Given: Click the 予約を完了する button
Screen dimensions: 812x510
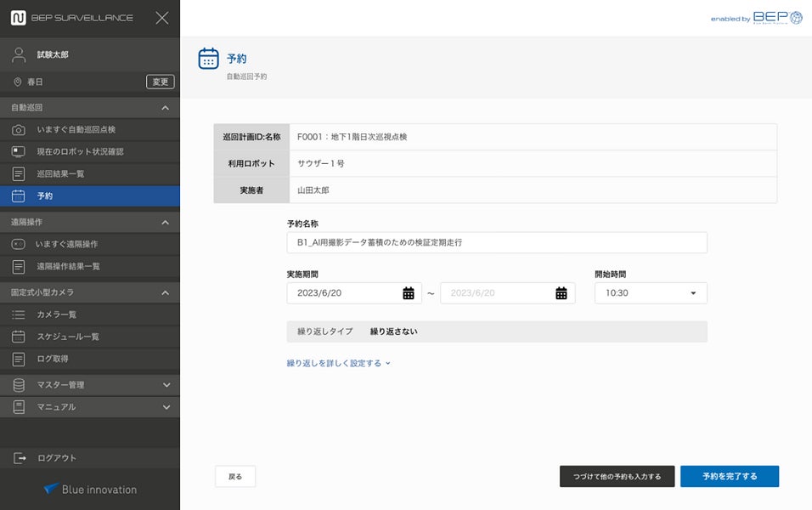Looking at the screenshot, I should coord(730,476).
